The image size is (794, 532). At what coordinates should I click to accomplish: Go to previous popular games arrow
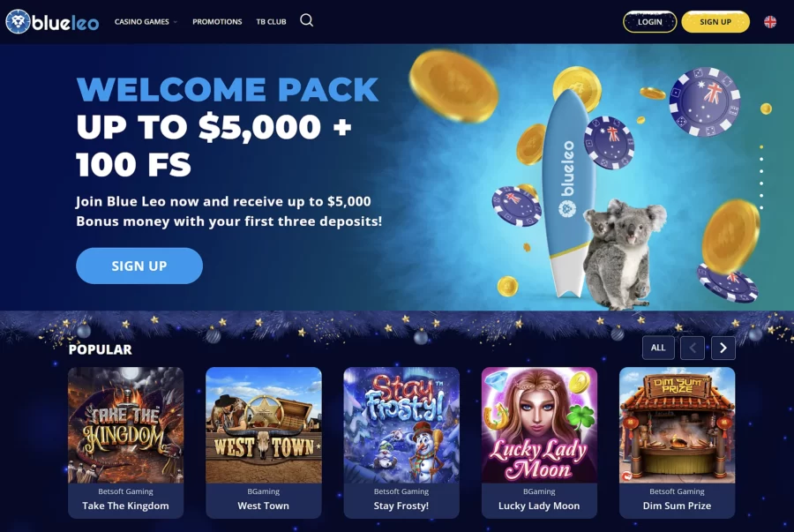693,348
